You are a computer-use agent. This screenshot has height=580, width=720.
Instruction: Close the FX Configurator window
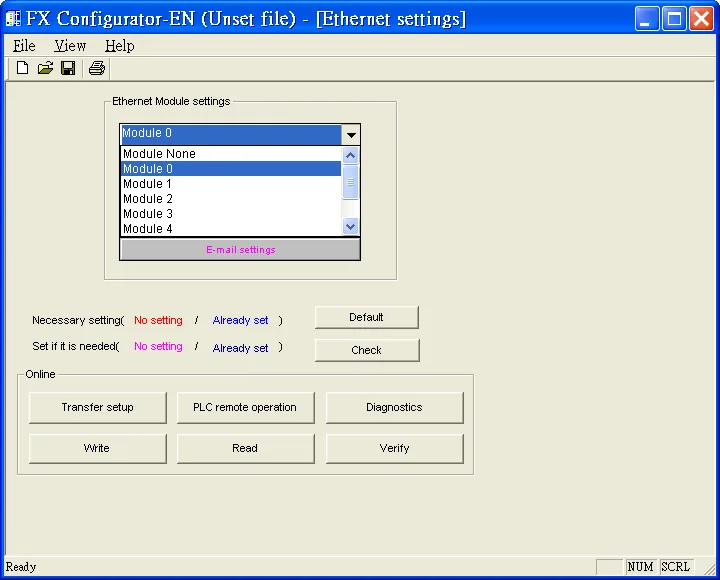701,19
